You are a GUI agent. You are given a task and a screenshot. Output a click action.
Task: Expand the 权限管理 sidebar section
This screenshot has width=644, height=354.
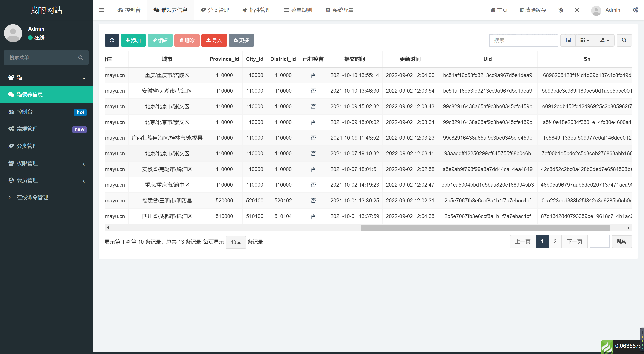(x=46, y=163)
